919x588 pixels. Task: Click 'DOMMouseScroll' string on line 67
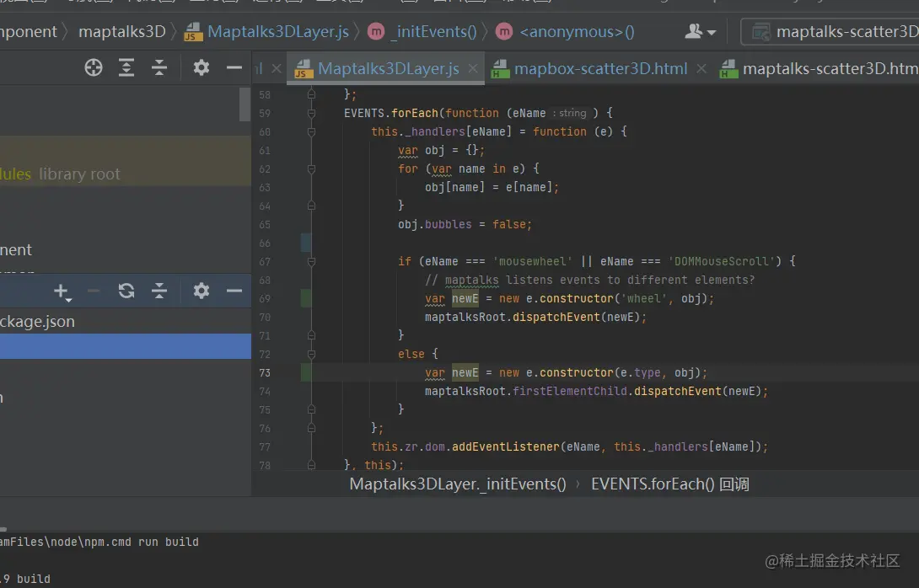[x=721, y=261]
